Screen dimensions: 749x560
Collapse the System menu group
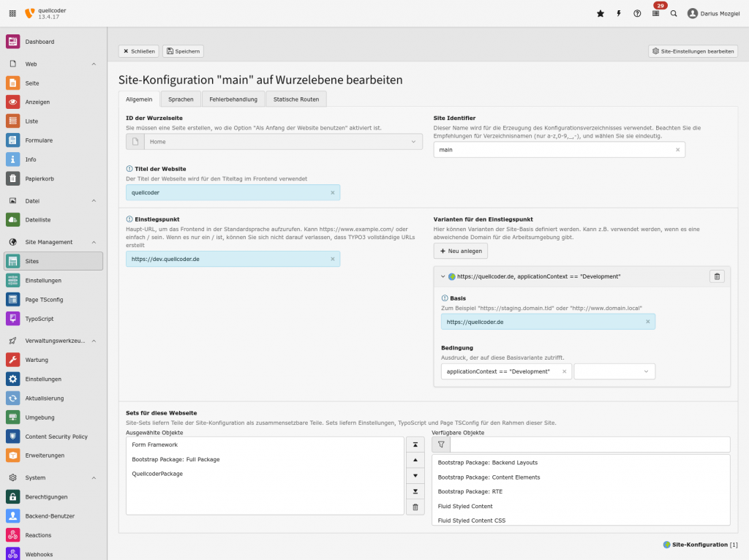(53, 478)
